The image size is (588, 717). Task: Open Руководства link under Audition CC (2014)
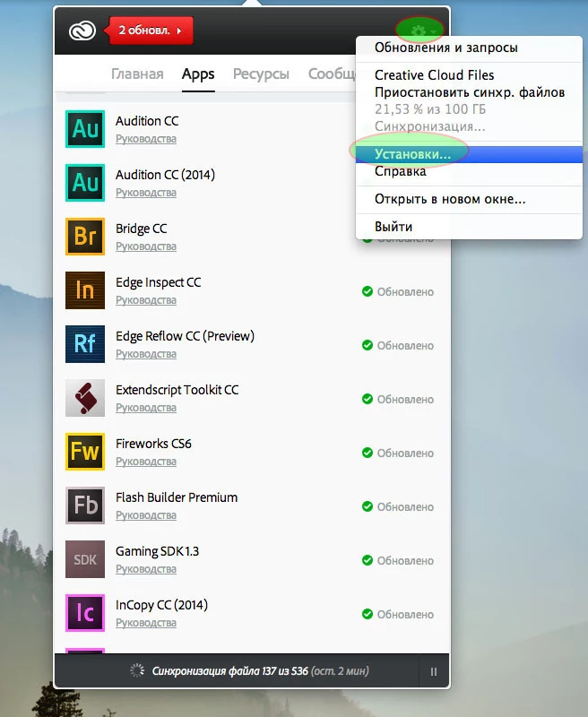pyautogui.click(x=146, y=193)
